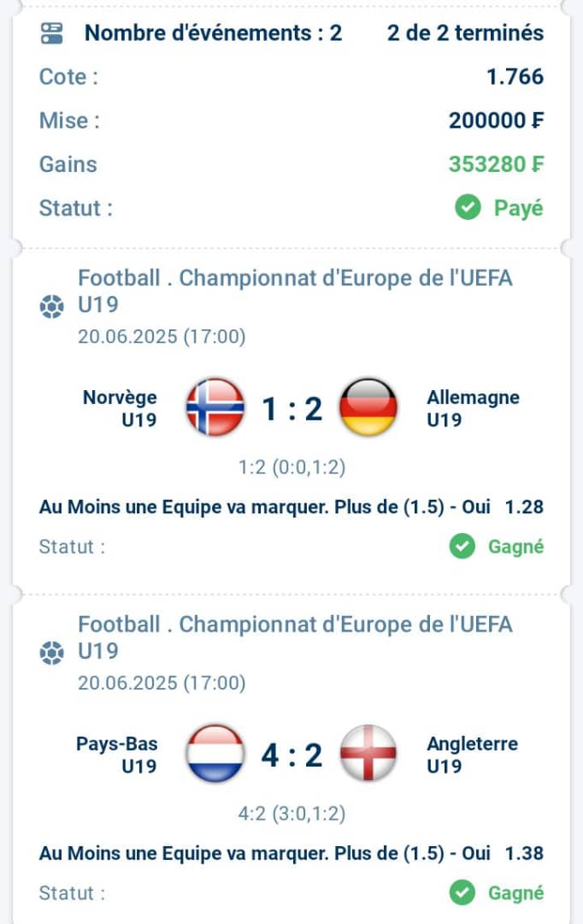Click the bet selection with odds 1.38
Image resolution: width=583 pixels, height=924 pixels.
pos(291,853)
